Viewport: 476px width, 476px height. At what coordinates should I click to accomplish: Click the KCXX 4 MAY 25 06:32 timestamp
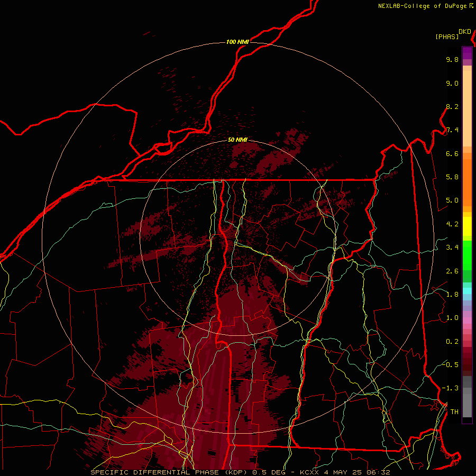(x=345, y=472)
